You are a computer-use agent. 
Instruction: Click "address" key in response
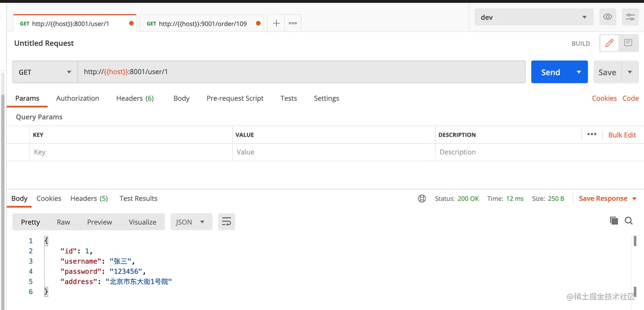coord(78,282)
